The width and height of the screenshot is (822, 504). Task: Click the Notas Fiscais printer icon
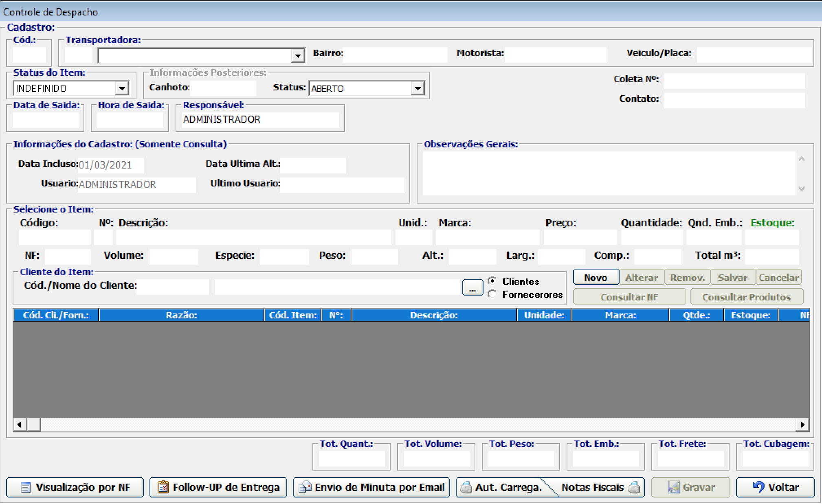(634, 487)
